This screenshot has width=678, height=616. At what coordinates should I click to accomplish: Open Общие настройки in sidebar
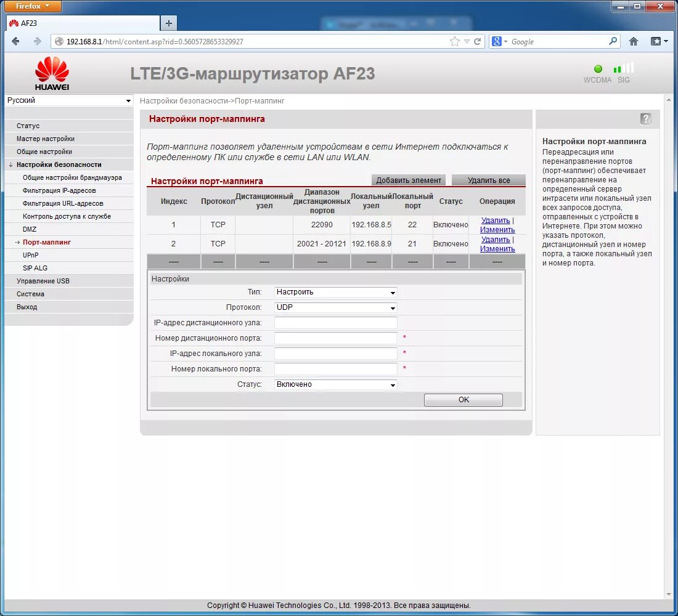point(44,152)
